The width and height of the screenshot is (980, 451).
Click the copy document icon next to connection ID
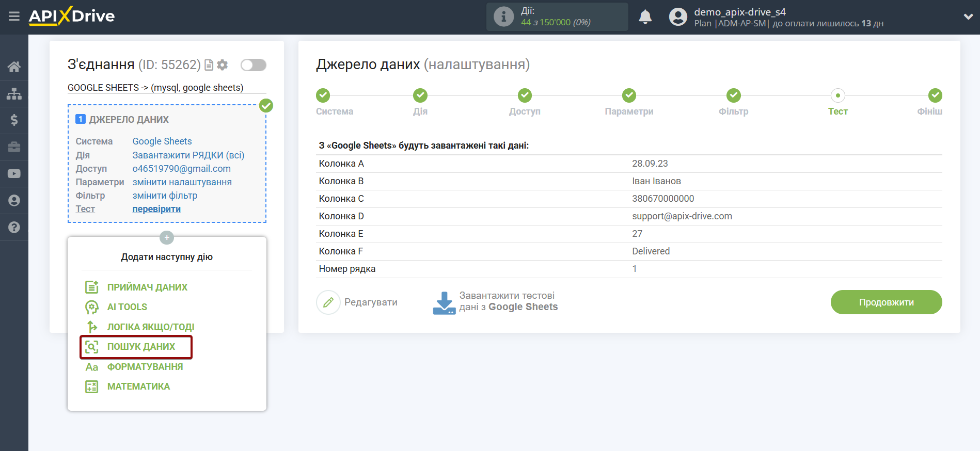[x=209, y=65]
